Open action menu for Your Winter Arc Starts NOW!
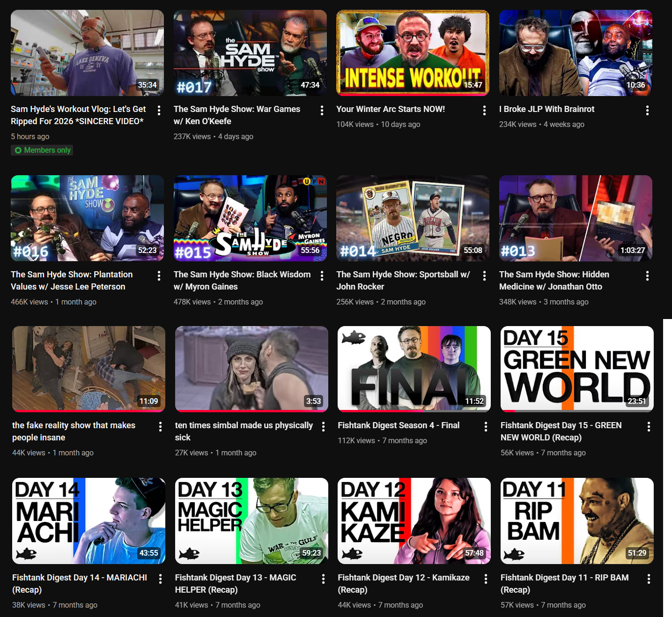Image resolution: width=672 pixels, height=617 pixels. pyautogui.click(x=484, y=110)
